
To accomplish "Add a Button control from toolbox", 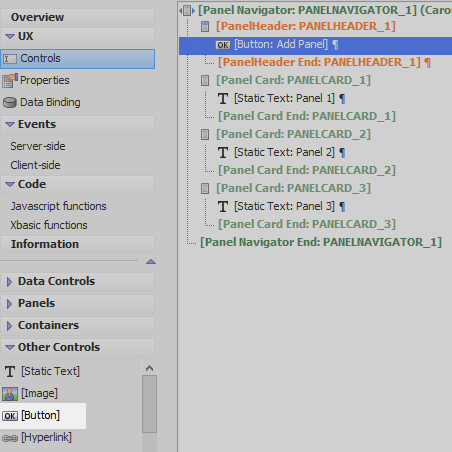I will tap(31, 416).
